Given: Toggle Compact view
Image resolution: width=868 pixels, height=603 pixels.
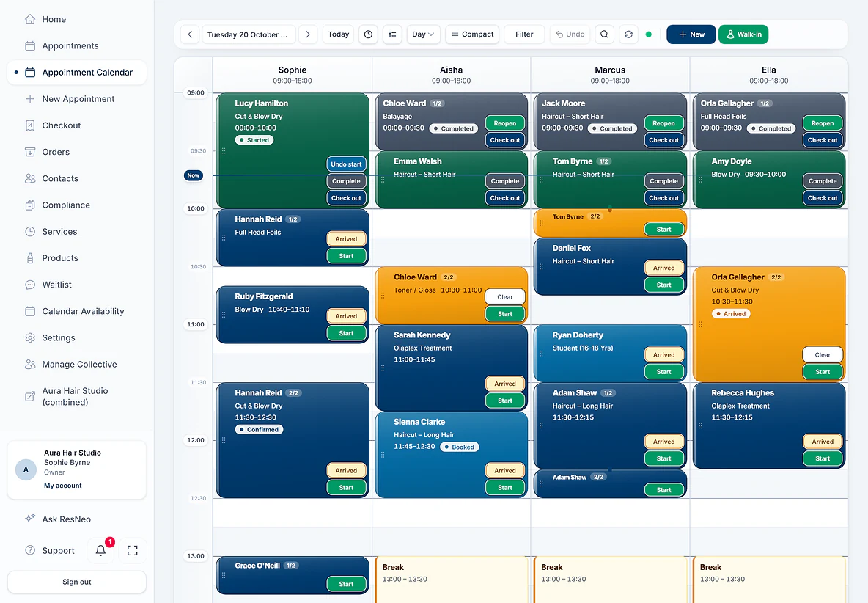Looking at the screenshot, I should tap(472, 34).
